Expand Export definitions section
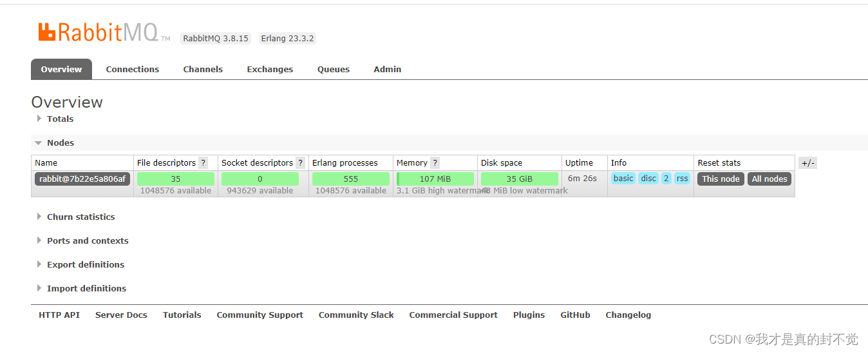868x352 pixels. pyautogui.click(x=80, y=264)
